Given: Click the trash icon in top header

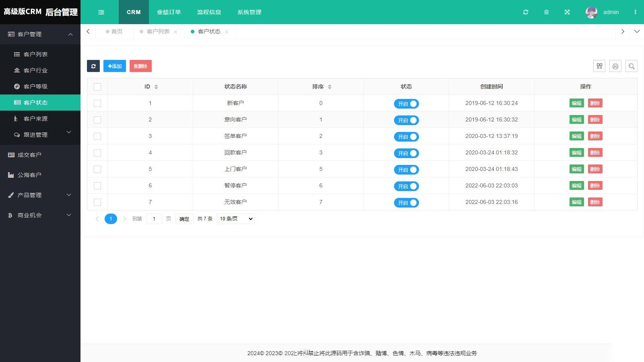Looking at the screenshot, I should (546, 12).
